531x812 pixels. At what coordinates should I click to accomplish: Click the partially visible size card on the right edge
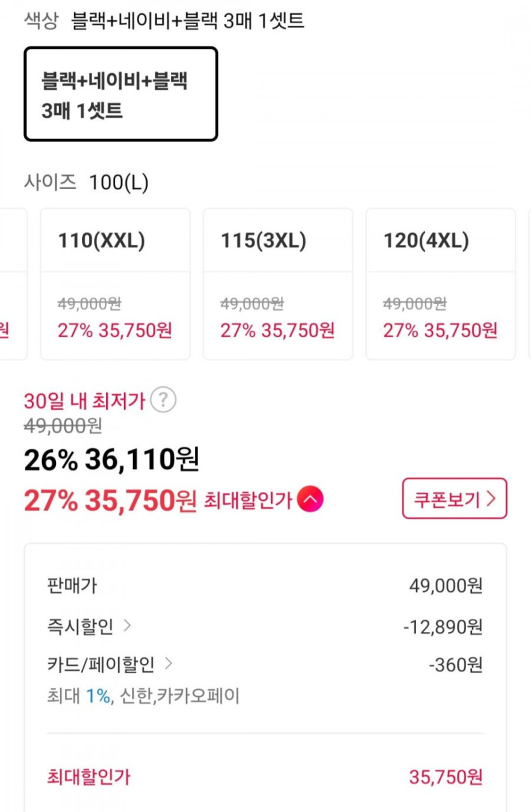point(528,284)
